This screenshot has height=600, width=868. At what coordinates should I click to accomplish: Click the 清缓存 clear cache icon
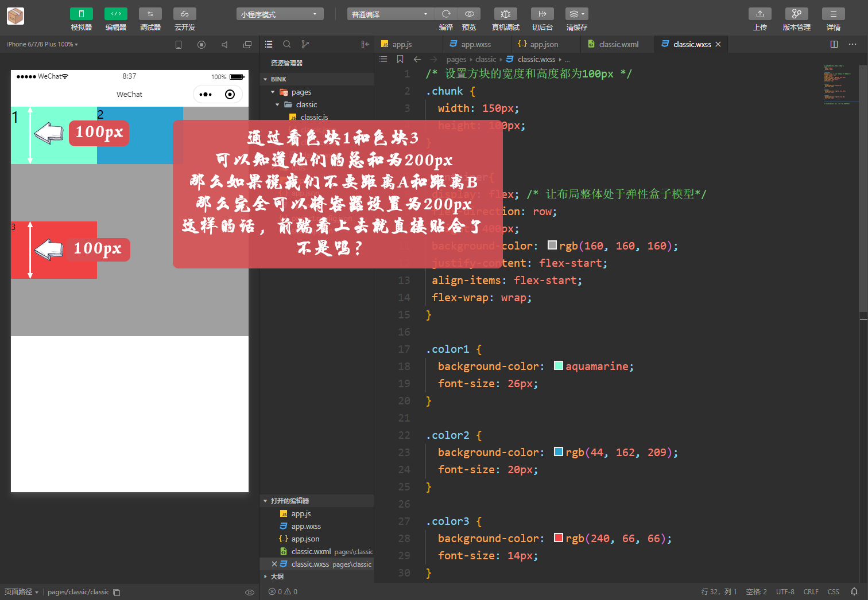pos(576,14)
